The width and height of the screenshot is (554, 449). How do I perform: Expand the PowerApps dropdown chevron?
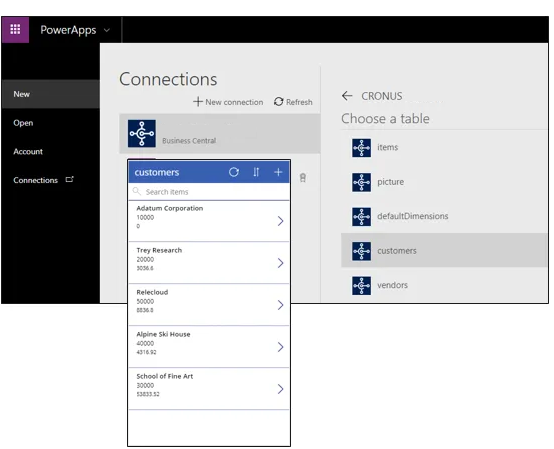pos(106,30)
